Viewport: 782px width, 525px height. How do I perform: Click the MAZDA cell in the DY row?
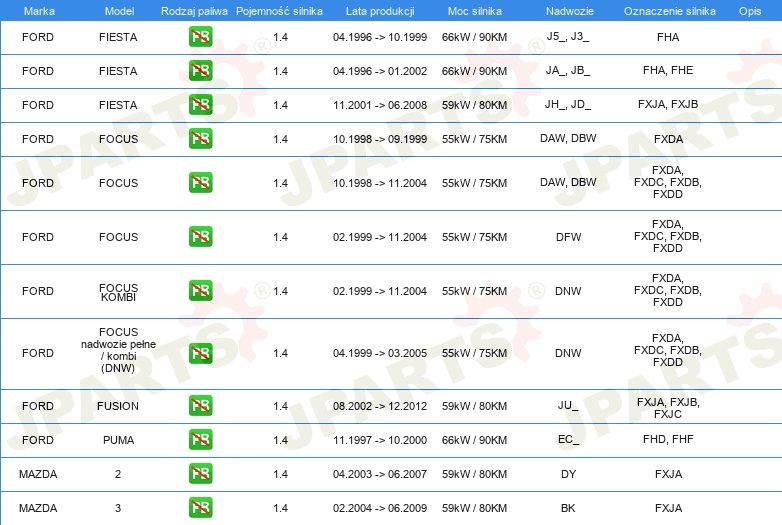(38, 474)
